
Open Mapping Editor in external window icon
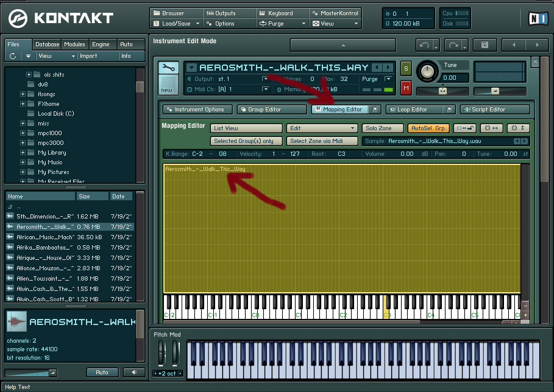pos(375,110)
